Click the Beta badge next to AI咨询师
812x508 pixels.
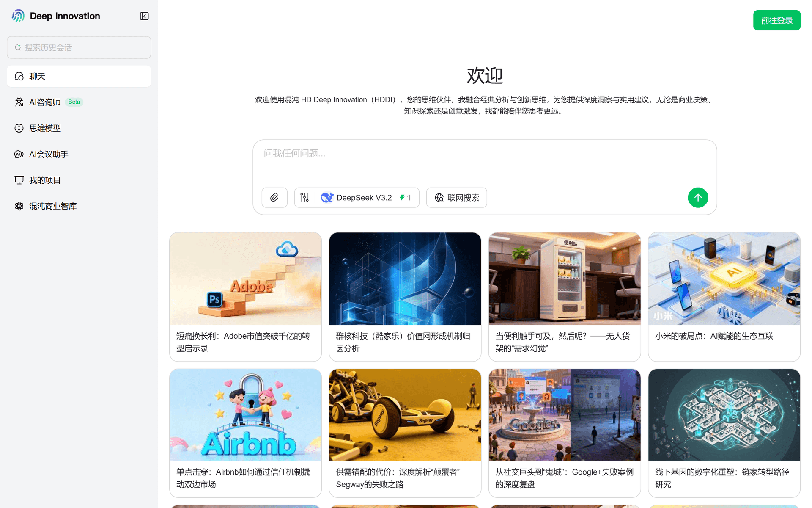[74, 102]
